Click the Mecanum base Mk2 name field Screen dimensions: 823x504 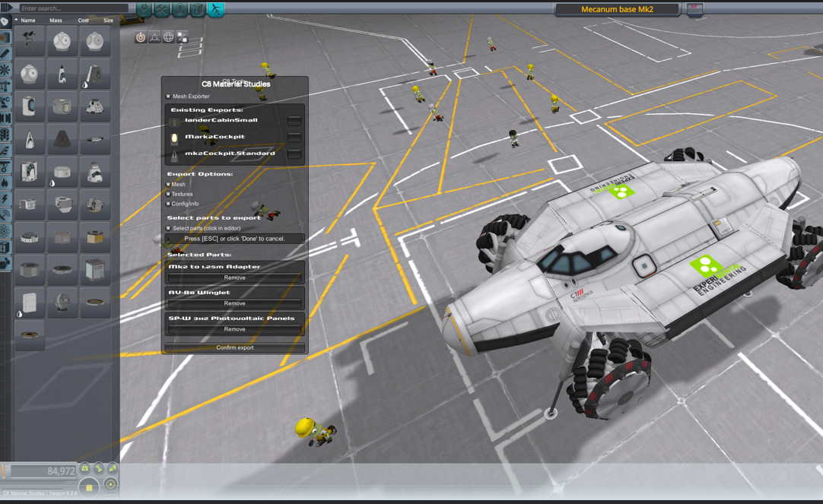618,9
